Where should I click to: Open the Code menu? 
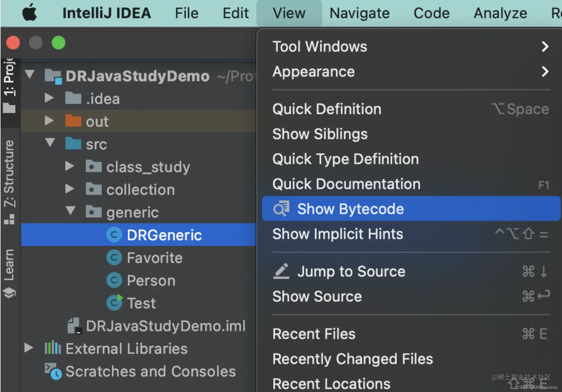tap(432, 13)
